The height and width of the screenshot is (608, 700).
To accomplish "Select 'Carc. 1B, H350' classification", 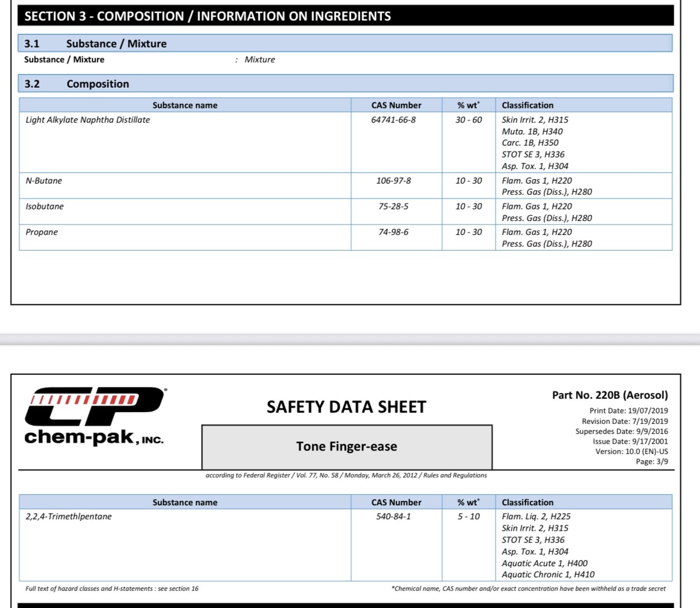I will coord(530,143).
